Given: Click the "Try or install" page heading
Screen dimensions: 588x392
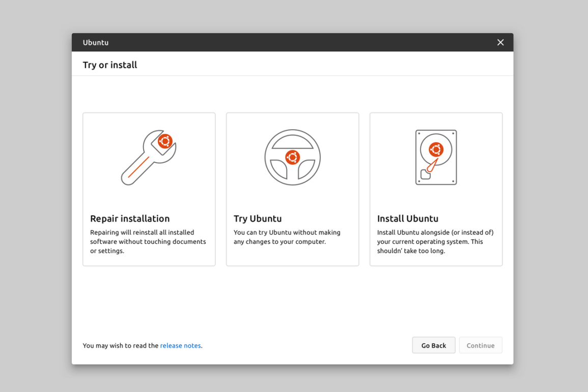Looking at the screenshot, I should point(110,65).
